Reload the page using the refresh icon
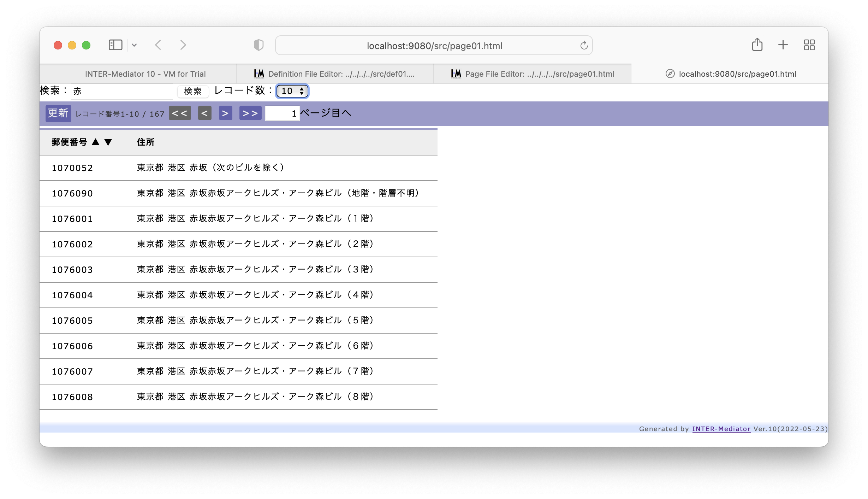Screen dimensions: 868x499 [x=584, y=46]
